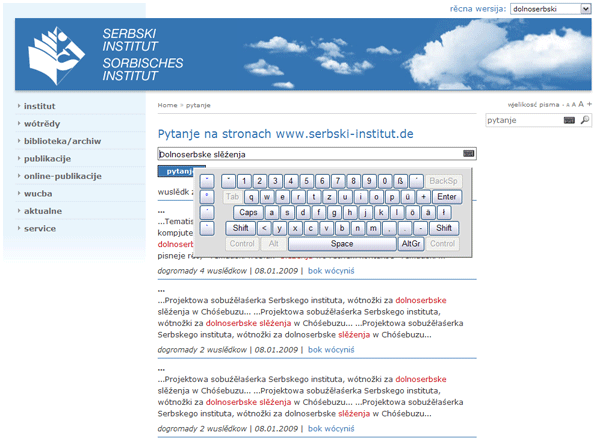Click the blue pytanje search button
Viewport: 600px width, 441px height.
[x=176, y=171]
